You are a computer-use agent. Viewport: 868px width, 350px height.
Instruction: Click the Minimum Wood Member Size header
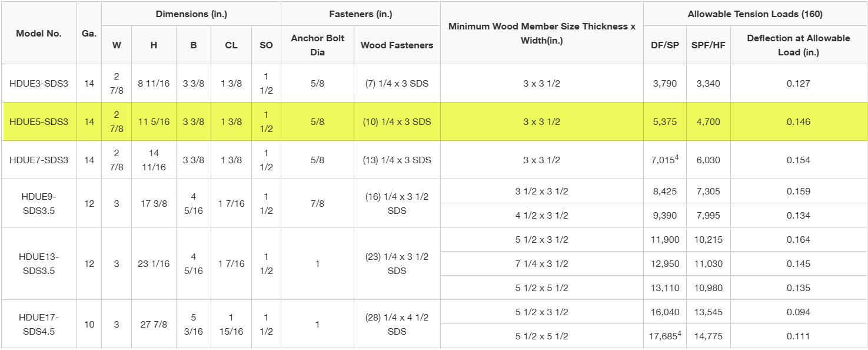pos(541,34)
